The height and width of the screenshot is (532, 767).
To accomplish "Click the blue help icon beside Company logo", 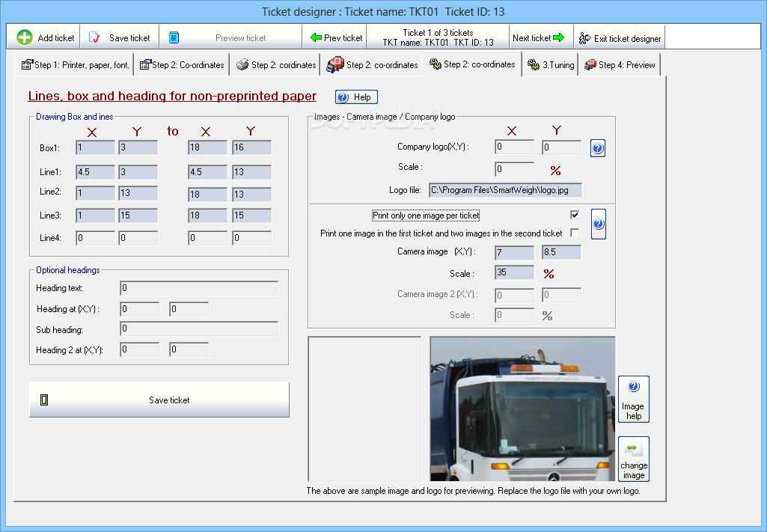I will [598, 148].
